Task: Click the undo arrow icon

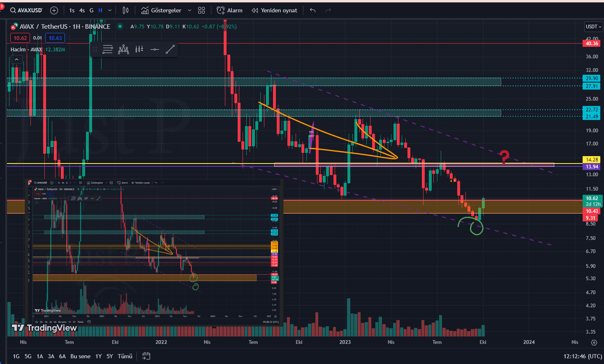Action: coord(313,10)
